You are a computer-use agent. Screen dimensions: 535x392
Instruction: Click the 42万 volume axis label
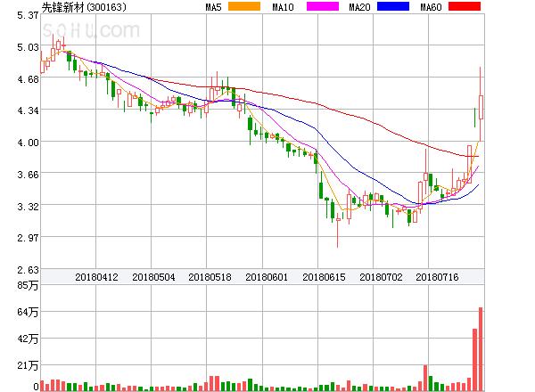pyautogui.click(x=28, y=339)
